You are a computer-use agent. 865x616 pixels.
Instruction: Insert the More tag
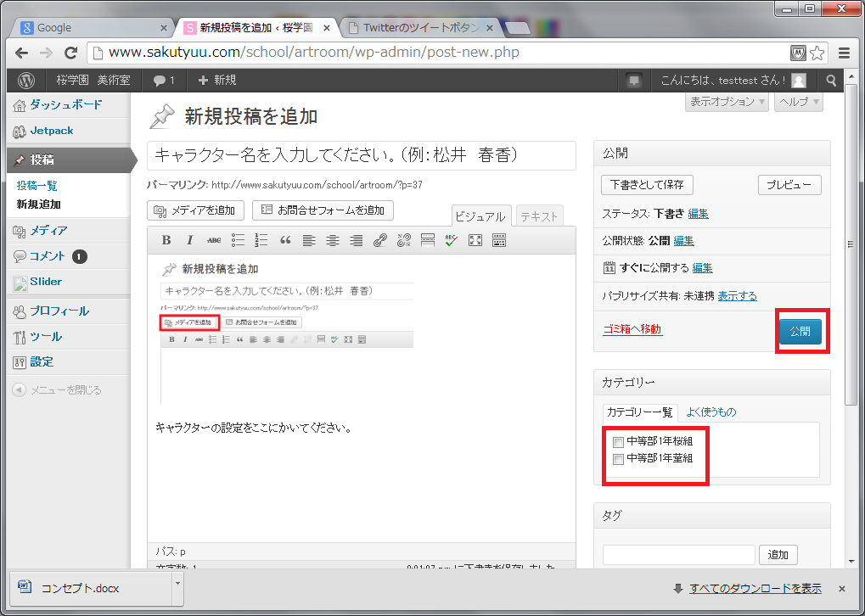428,240
